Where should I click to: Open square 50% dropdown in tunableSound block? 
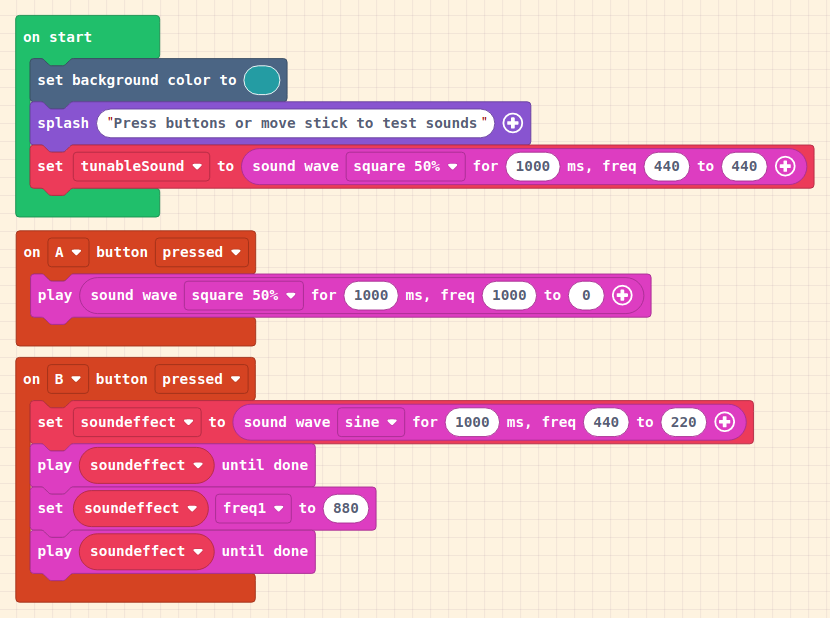[x=405, y=166]
